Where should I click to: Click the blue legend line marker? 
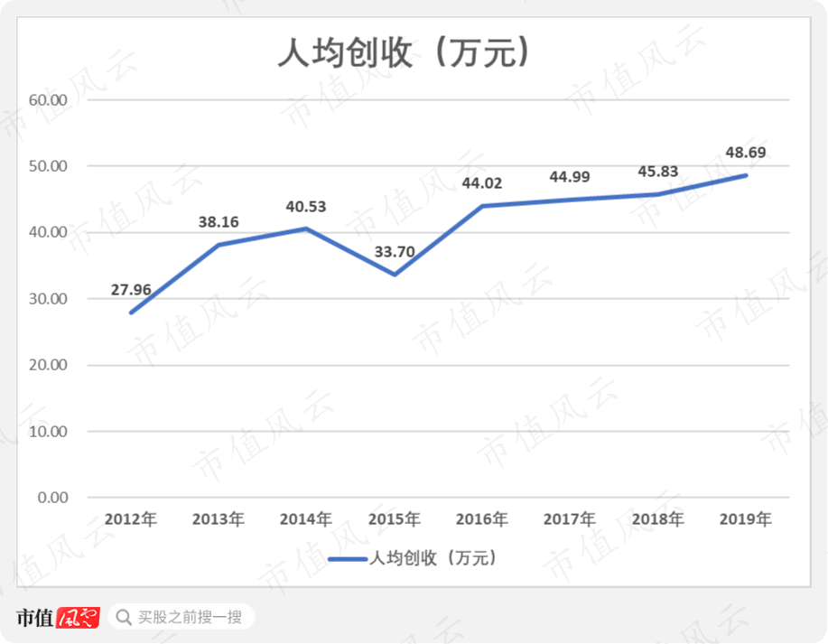(348, 559)
